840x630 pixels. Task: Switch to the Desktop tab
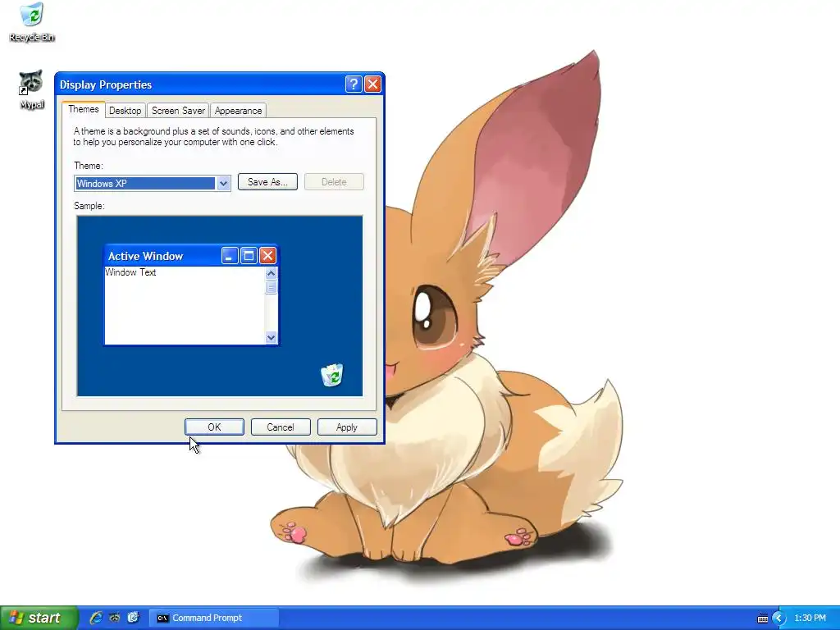[125, 111]
